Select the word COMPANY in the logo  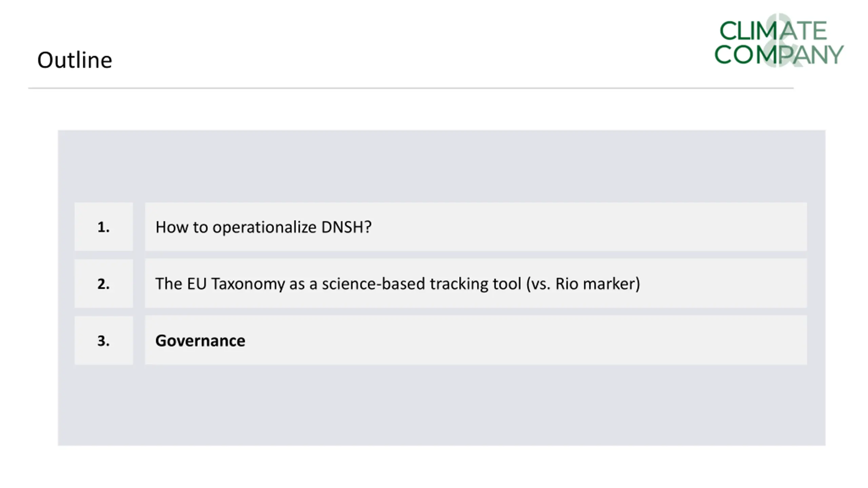tap(779, 54)
